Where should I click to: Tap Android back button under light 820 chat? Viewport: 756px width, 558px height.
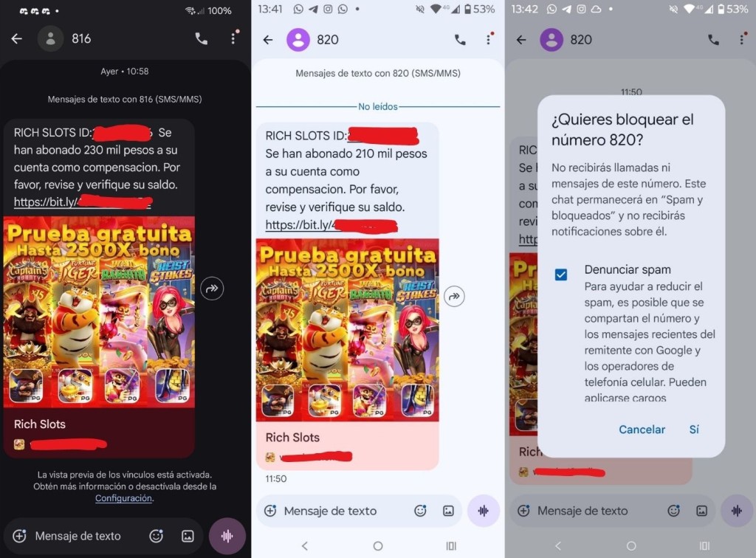(305, 546)
